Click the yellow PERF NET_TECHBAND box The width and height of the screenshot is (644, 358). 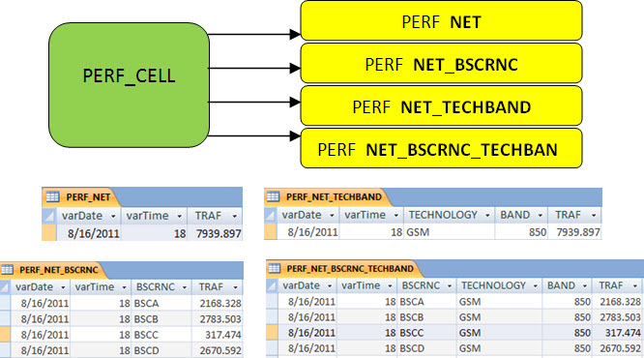click(442, 106)
